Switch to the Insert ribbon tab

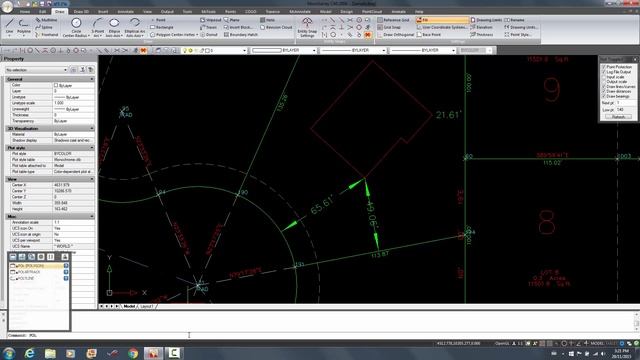[x=103, y=12]
